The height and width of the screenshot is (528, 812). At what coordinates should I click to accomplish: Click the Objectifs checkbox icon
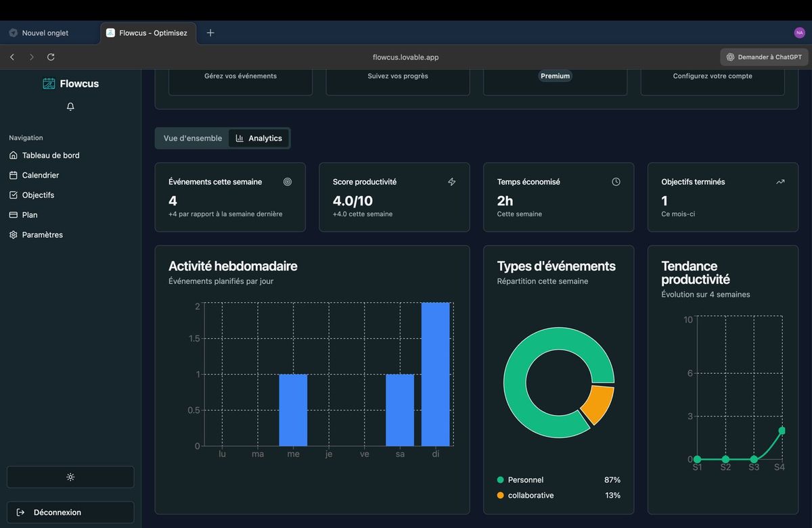pyautogui.click(x=14, y=195)
